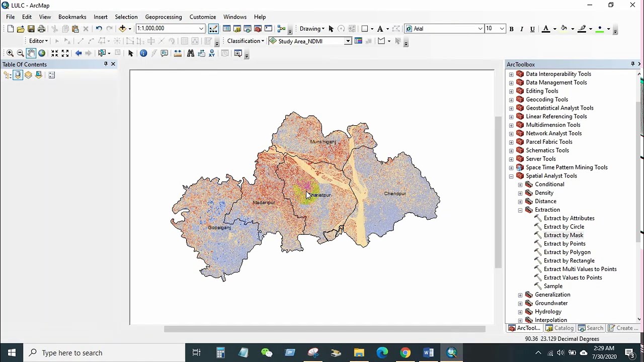Open the Find binoculars tool
Image resolution: width=644 pixels, height=362 pixels.
click(x=191, y=53)
